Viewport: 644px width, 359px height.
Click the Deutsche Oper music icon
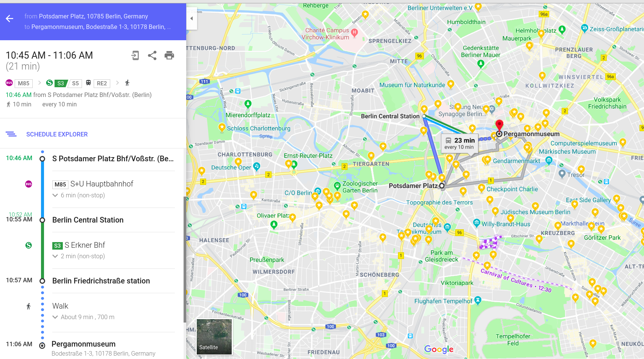coord(257,166)
